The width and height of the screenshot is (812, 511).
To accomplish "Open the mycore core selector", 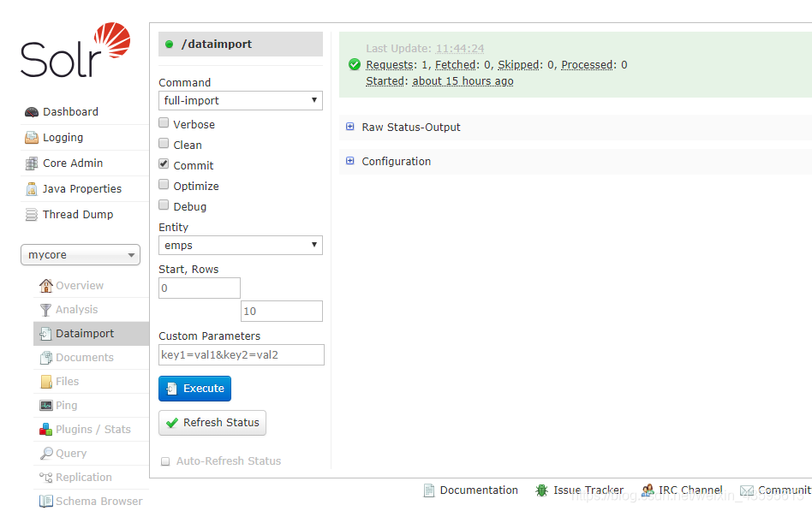I will (81, 255).
